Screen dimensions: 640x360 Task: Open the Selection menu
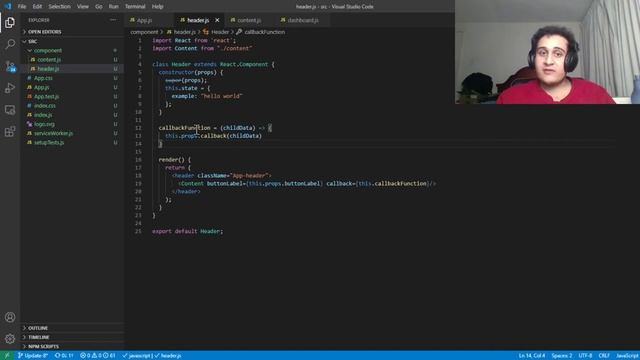pyautogui.click(x=59, y=7)
